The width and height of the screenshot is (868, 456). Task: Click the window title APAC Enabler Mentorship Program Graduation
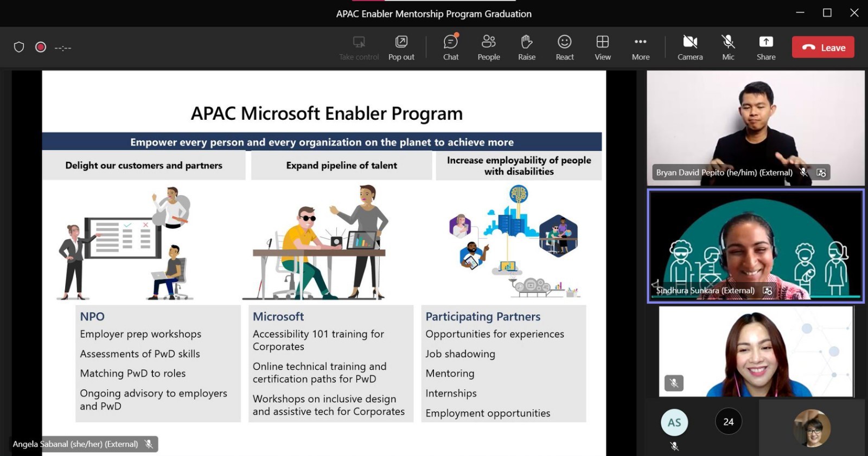click(x=433, y=14)
